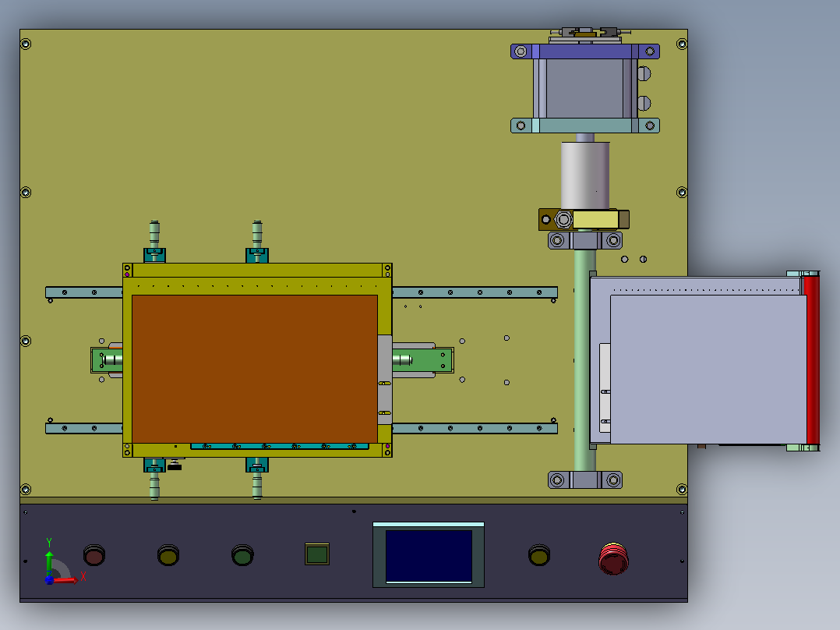Click the blue origin ball of coordinate triad
The image size is (840, 630).
[x=49, y=579]
